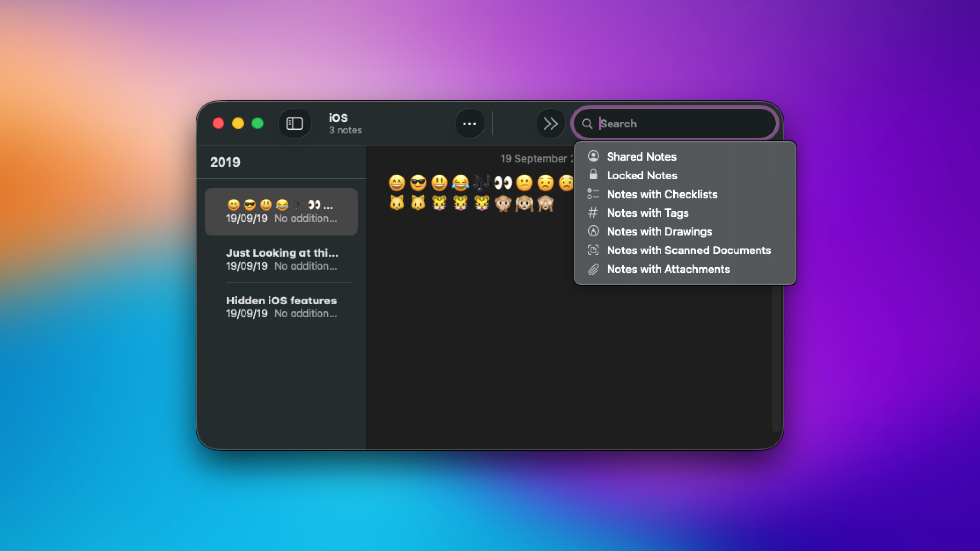Close the Notes window with red button
Screen dimensions: 980x551
coord(219,124)
